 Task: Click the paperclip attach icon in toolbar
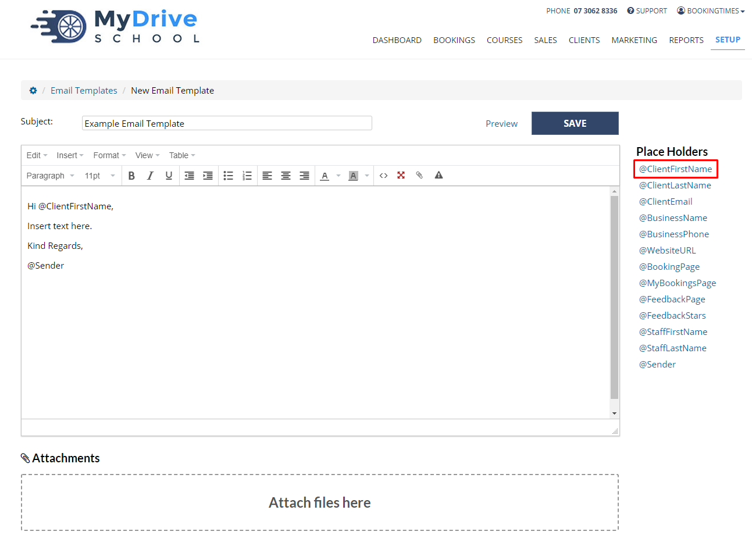point(419,175)
